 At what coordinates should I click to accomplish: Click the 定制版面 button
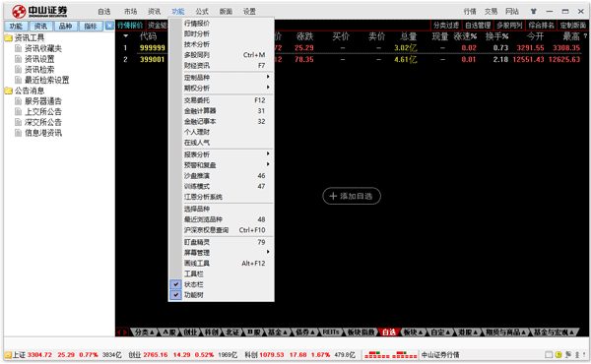click(572, 26)
